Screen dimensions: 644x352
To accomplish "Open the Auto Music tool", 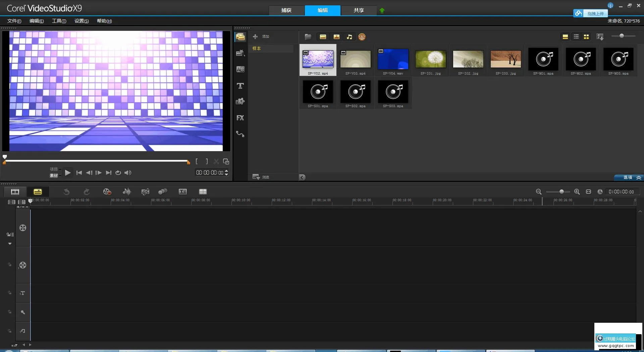I will click(145, 192).
